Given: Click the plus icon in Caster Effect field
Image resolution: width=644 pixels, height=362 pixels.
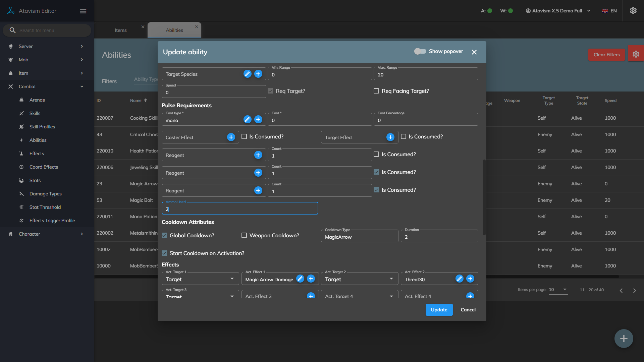Looking at the screenshot, I should pyautogui.click(x=231, y=137).
